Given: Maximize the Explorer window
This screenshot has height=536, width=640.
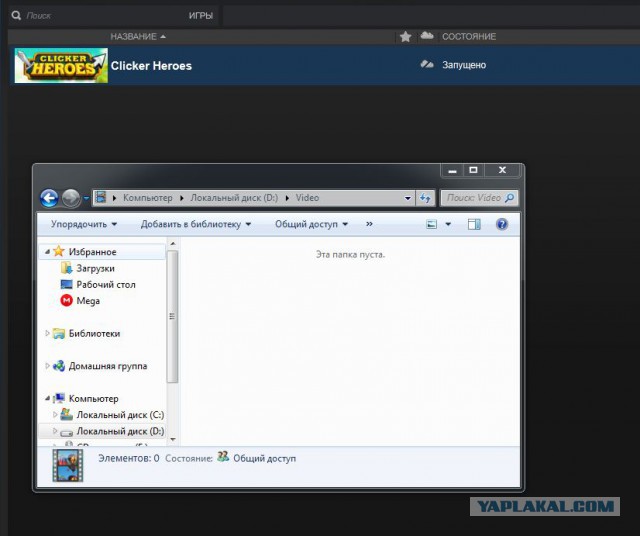Looking at the screenshot, I should [473, 170].
